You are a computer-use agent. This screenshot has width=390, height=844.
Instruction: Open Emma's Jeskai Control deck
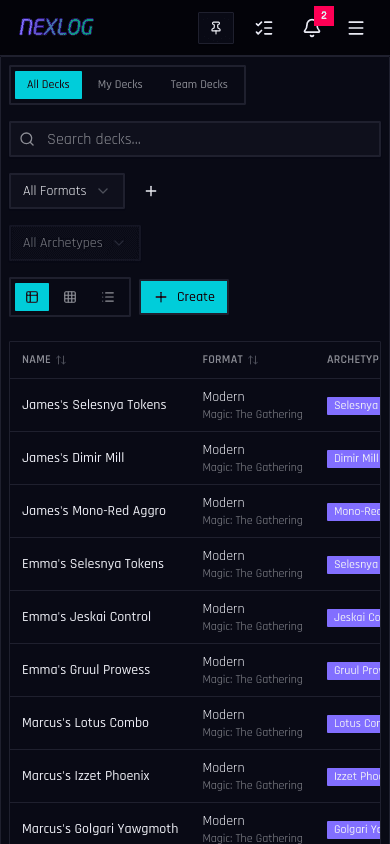(87, 617)
